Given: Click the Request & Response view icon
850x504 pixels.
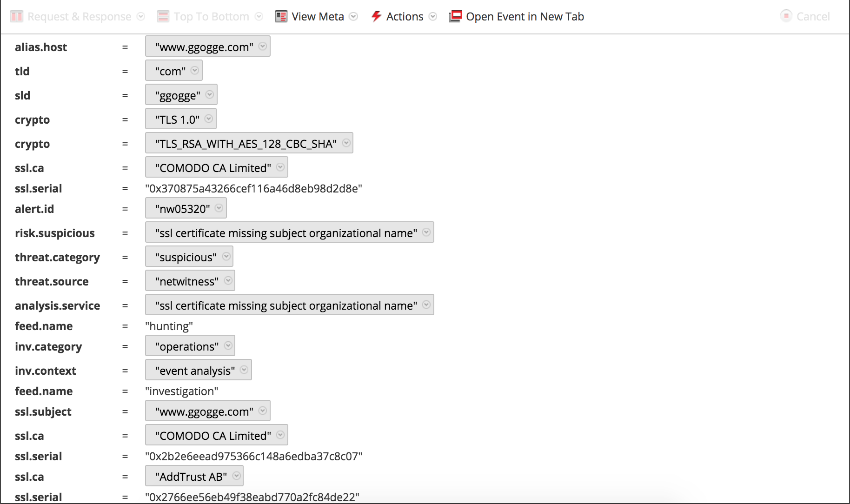Looking at the screenshot, I should click(x=16, y=16).
